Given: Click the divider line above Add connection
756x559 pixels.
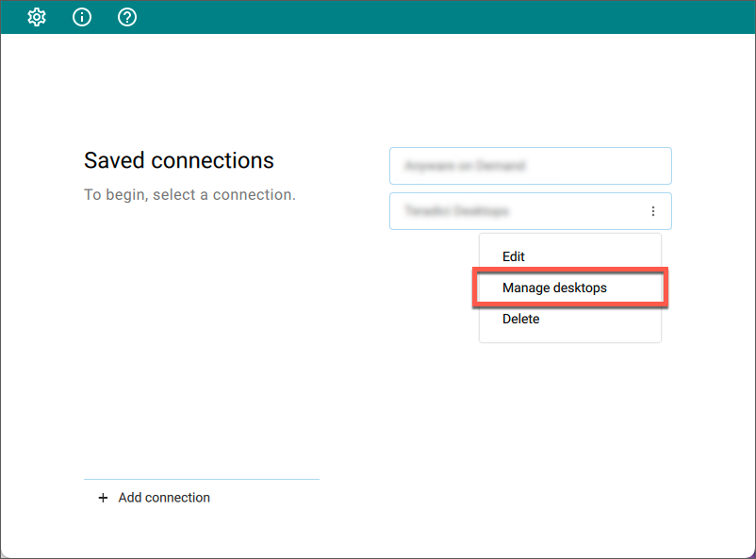Looking at the screenshot, I should [x=202, y=480].
